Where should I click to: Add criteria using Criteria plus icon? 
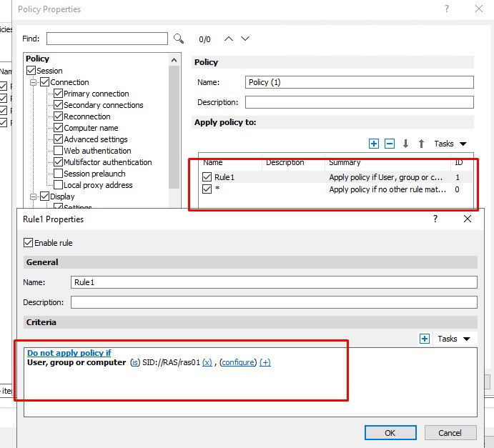tap(425, 339)
